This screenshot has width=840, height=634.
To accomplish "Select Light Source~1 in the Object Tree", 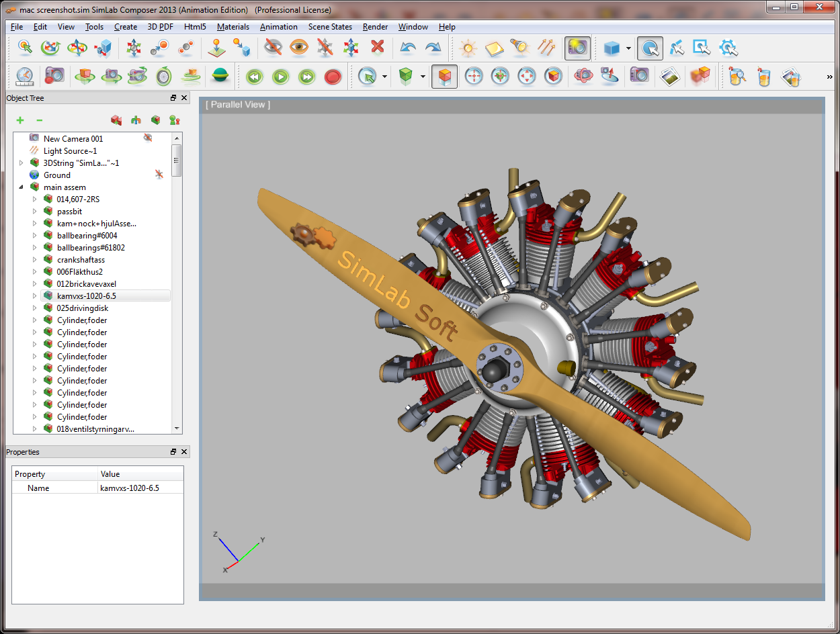I will click(71, 150).
